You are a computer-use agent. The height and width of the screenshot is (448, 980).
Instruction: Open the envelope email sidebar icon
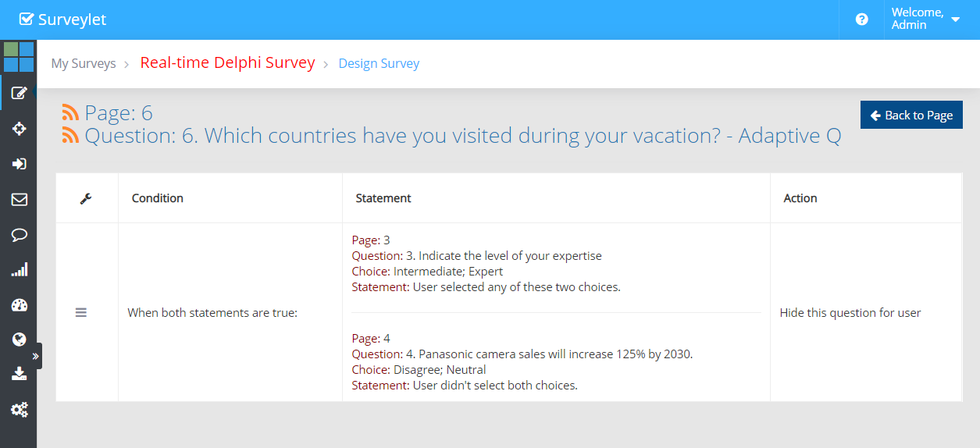[20, 200]
